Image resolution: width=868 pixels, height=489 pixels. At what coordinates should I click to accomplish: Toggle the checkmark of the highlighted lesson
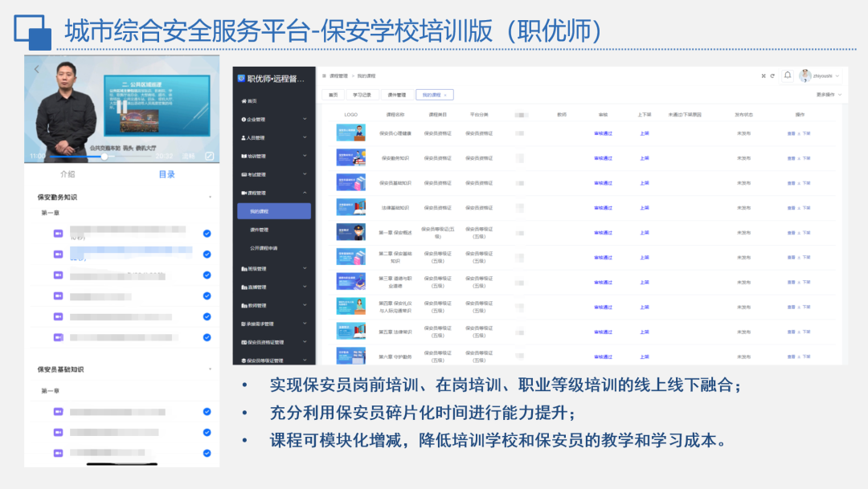tap(207, 255)
